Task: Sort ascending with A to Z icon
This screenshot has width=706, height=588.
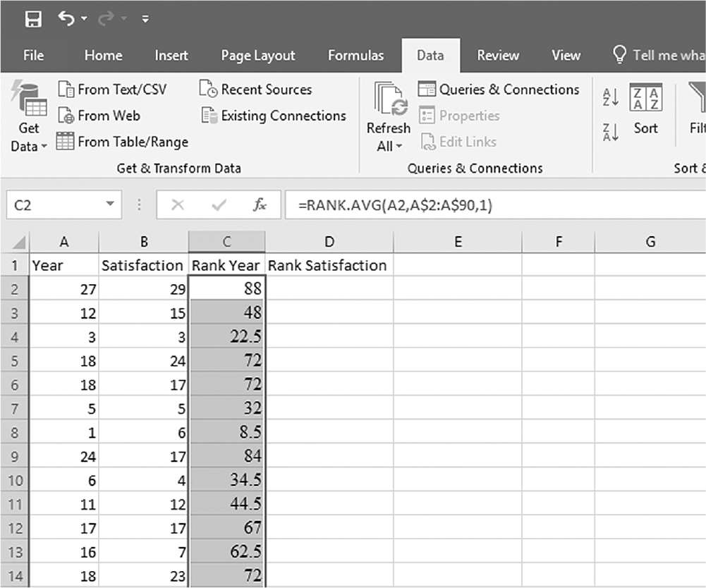Action: (x=611, y=97)
